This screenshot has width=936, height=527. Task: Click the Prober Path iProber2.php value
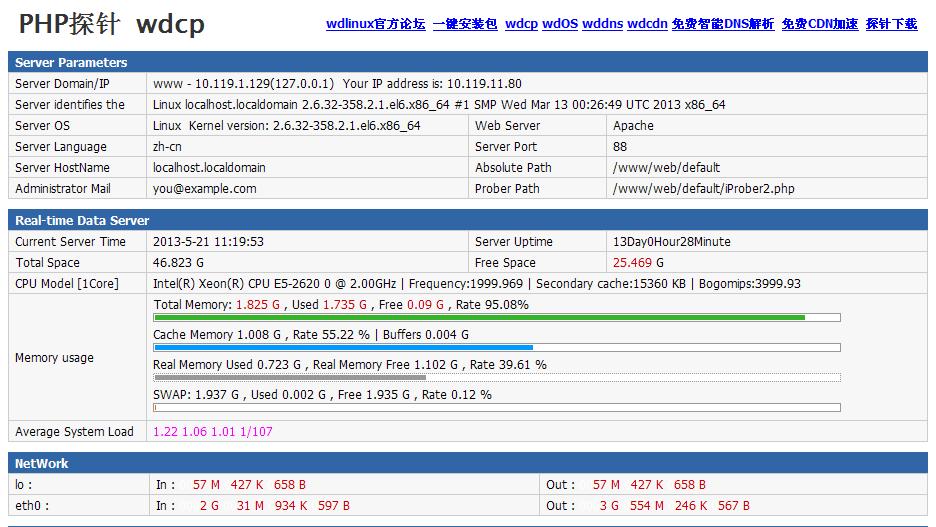(x=704, y=189)
